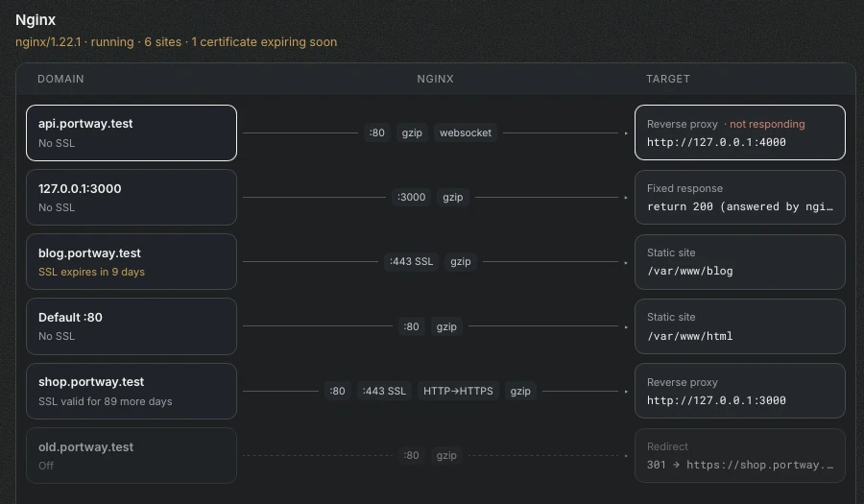Select the shop.portway.test domain card

tap(132, 391)
